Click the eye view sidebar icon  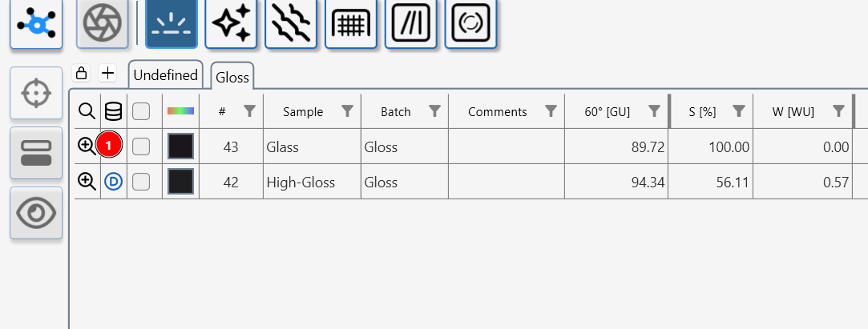(35, 213)
